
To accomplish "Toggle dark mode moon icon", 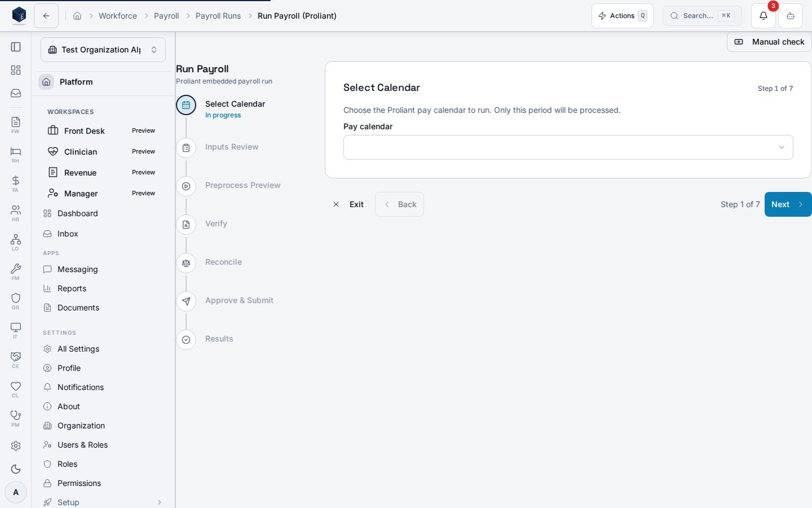I will 16,469.
